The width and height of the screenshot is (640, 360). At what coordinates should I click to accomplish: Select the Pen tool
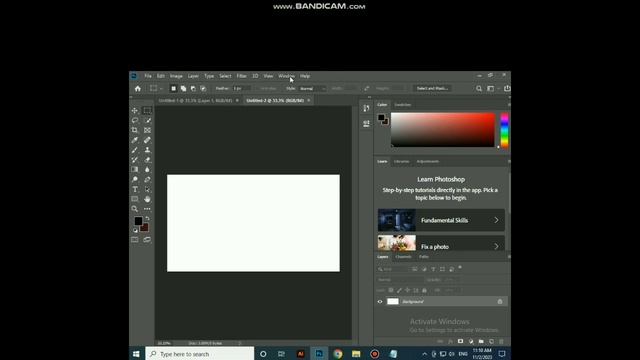pyautogui.click(x=147, y=179)
